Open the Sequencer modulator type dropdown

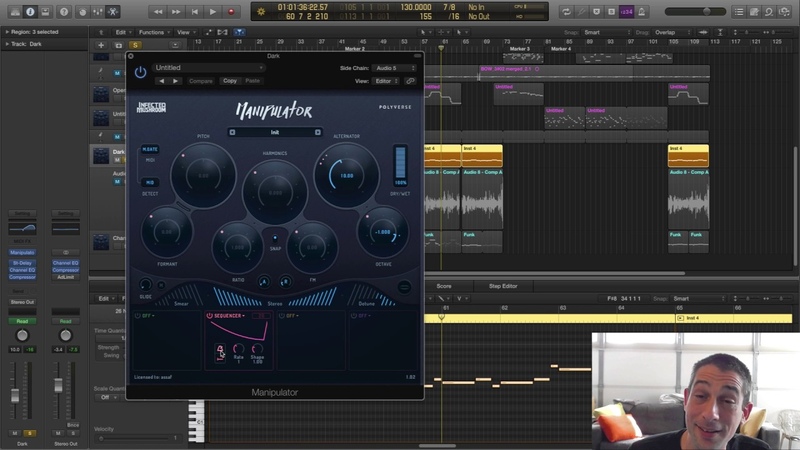[x=230, y=316]
